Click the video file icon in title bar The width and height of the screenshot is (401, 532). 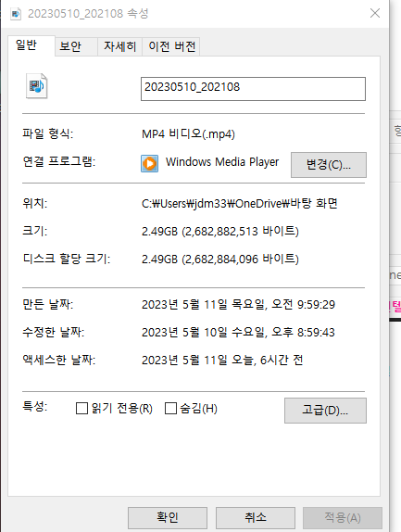tap(16, 14)
